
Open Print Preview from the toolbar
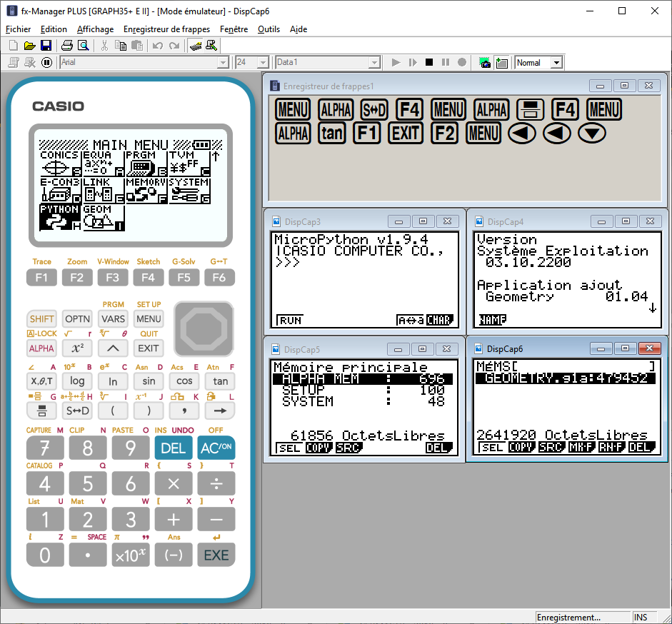(x=83, y=46)
